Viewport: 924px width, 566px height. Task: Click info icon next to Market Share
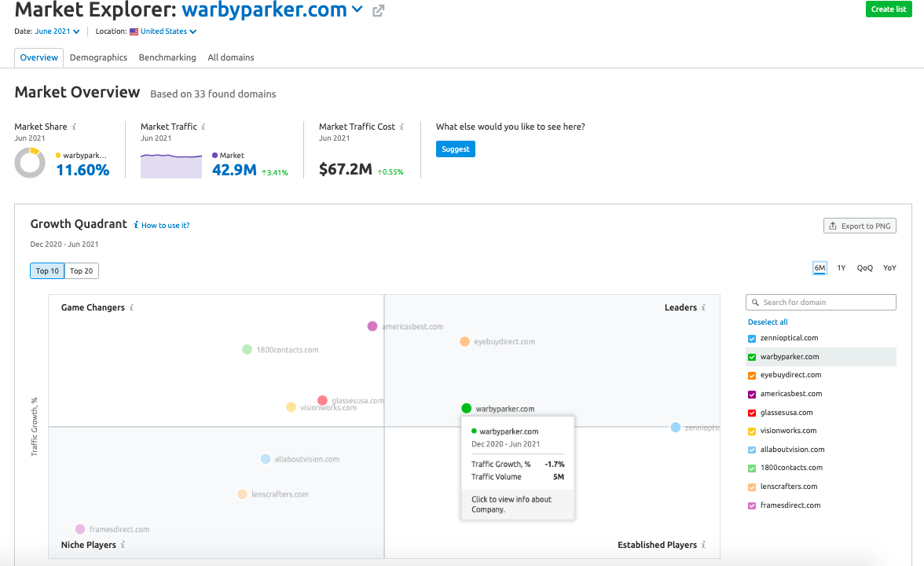coord(75,127)
